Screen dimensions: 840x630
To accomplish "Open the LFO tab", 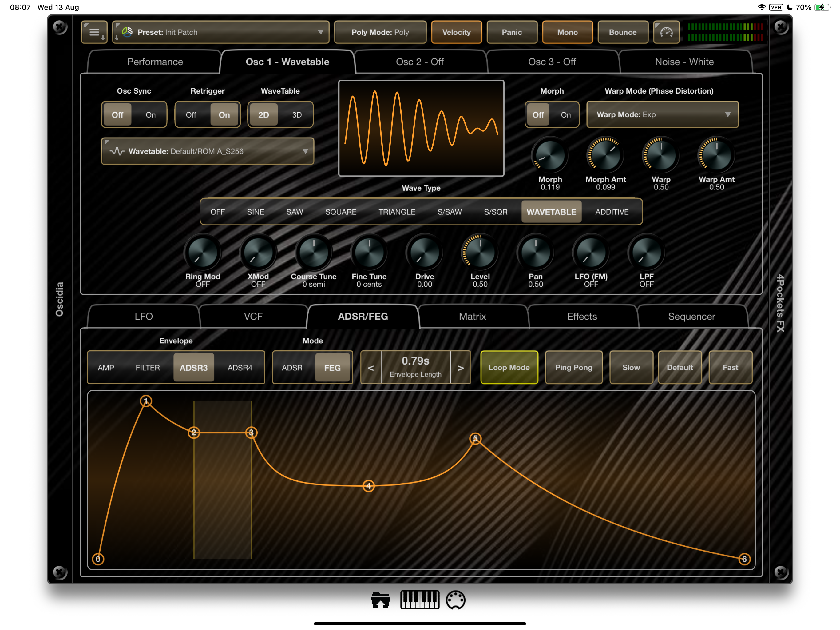I will (x=144, y=317).
